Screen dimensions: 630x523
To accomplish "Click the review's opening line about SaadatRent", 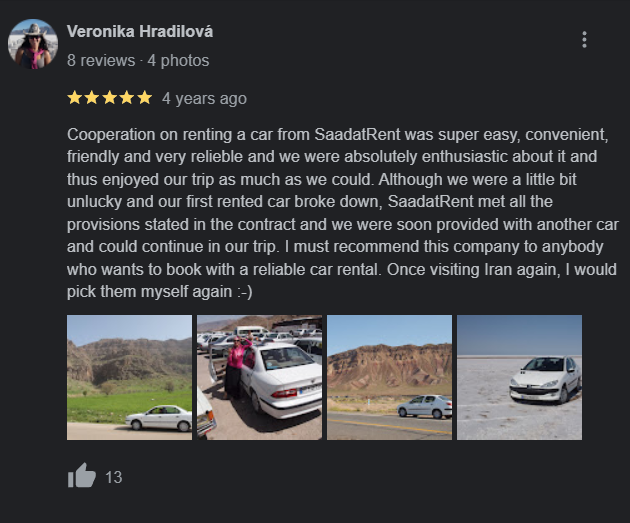I will (338, 135).
